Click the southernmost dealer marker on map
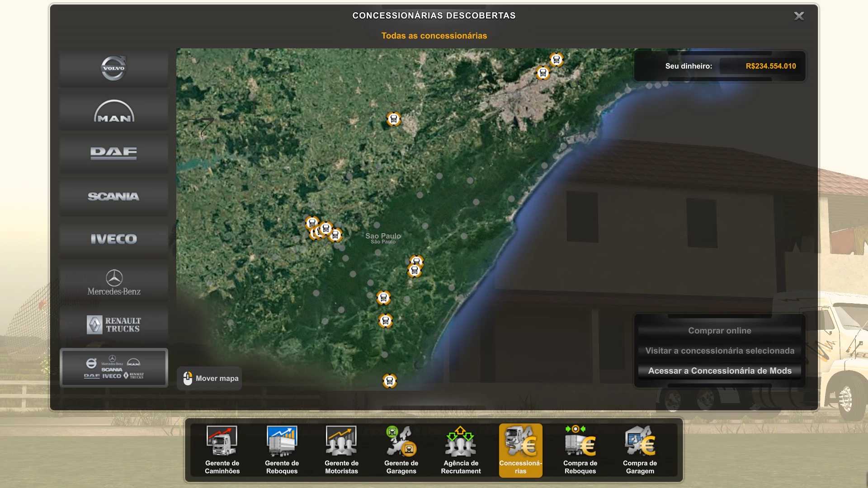This screenshot has width=868, height=488. point(390,381)
